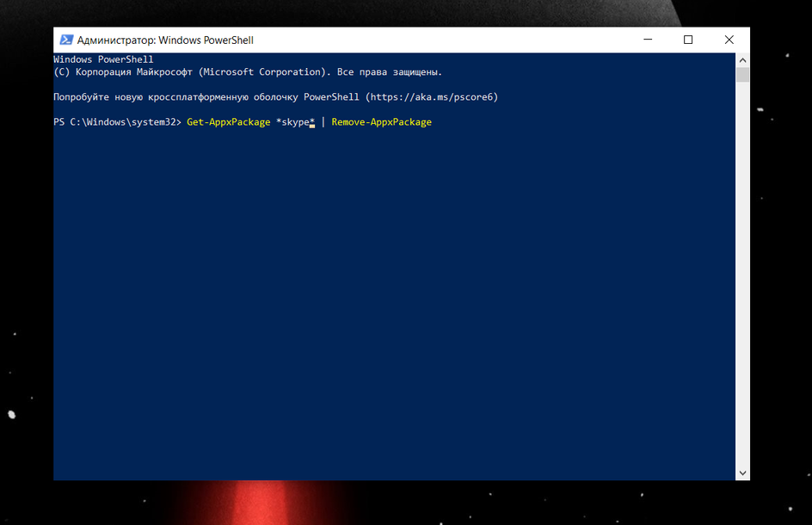Screen dimensions: 812x525
Task: Click 'Попробуйте новую кроссплатформенную оболочку' text
Action: coord(175,97)
